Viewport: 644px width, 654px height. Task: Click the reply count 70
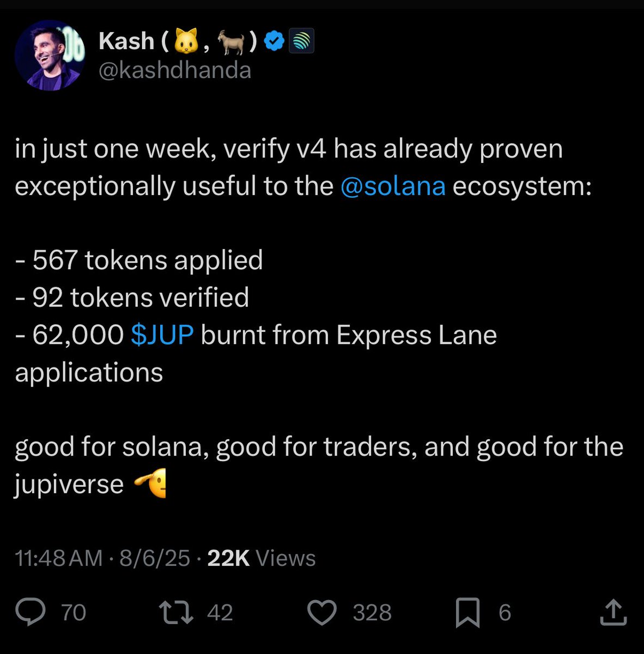(x=74, y=613)
